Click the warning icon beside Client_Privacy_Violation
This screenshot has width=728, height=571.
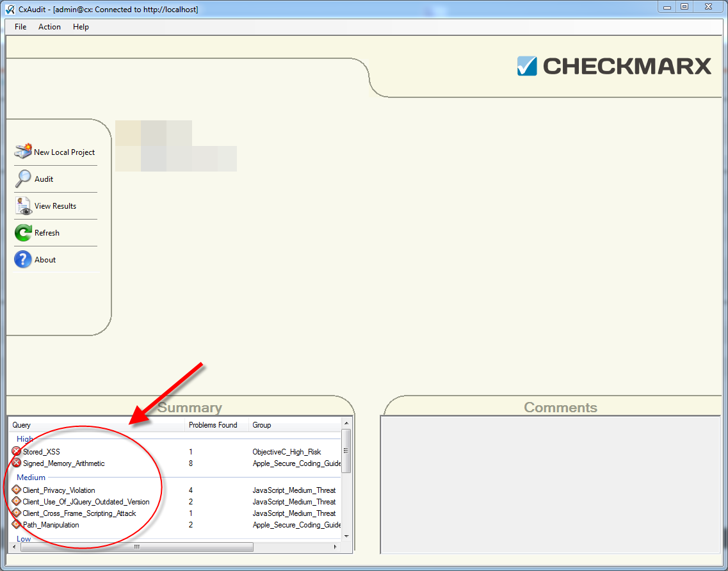(x=16, y=490)
